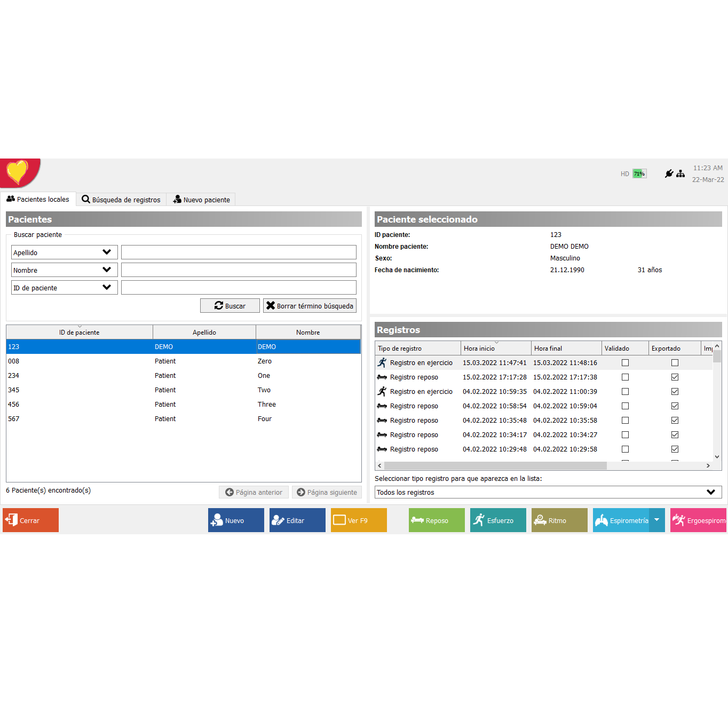Open the Ritmo rhythm recording

559,520
